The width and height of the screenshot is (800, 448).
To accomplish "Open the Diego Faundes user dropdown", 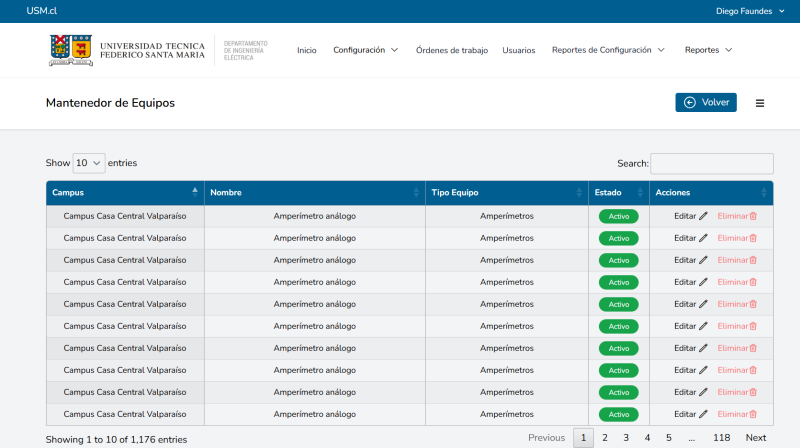I will tap(750, 11).
